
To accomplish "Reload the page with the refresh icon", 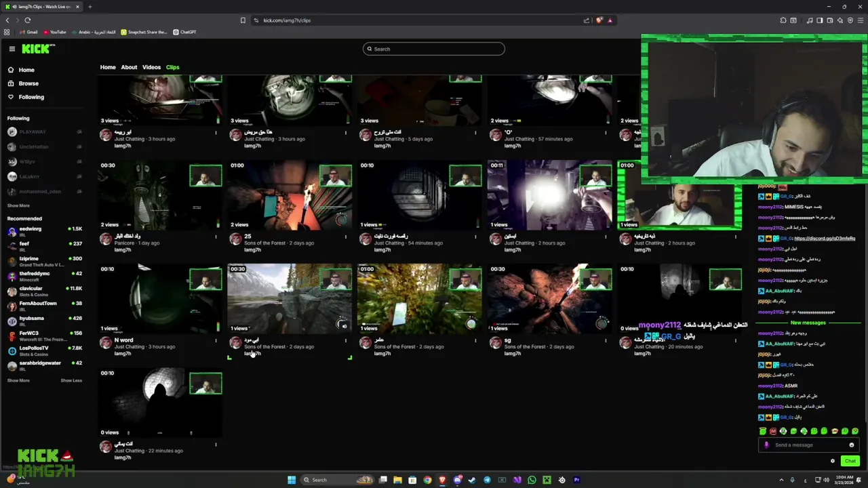I will pyautogui.click(x=28, y=20).
